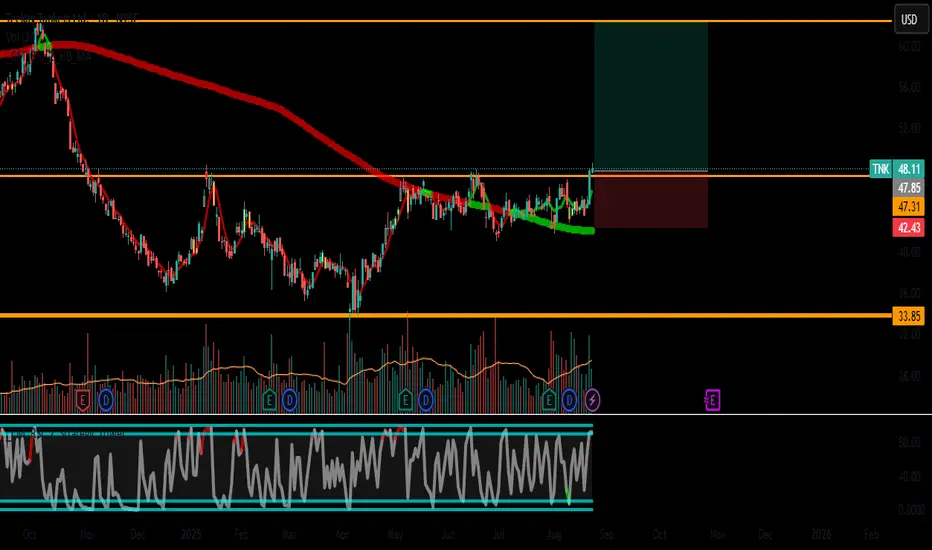Viewport: 932px width, 550px height.
Task: Click the MA indicator legend below Vol
Action: point(51,56)
